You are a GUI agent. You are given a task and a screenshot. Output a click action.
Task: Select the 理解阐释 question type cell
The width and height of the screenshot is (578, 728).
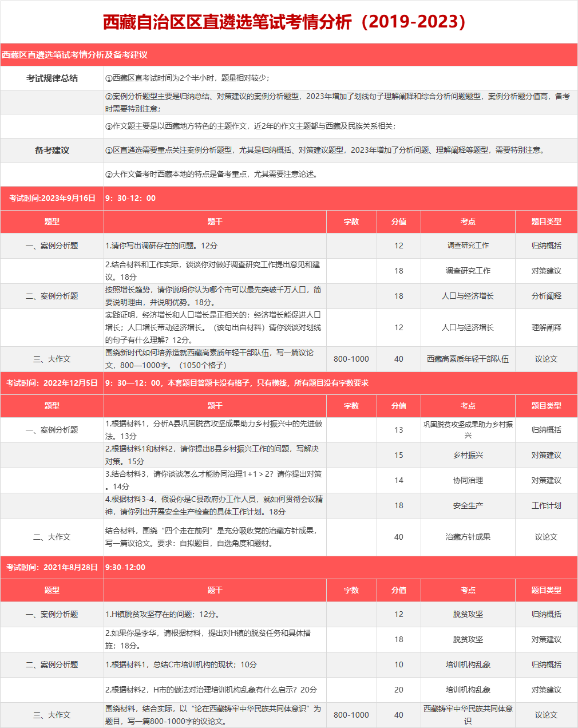pyautogui.click(x=546, y=327)
